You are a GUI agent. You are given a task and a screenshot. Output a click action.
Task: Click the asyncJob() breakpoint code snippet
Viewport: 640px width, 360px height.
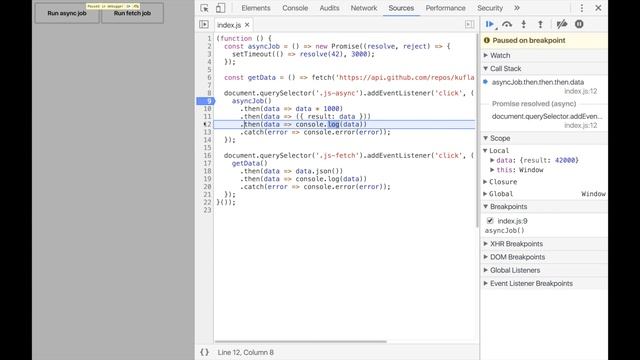[x=504, y=231]
